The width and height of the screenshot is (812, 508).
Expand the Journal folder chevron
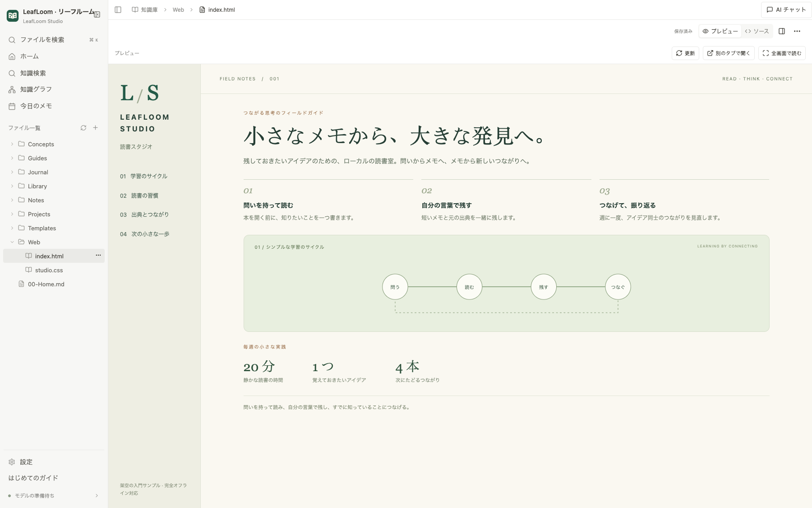pyautogui.click(x=12, y=172)
